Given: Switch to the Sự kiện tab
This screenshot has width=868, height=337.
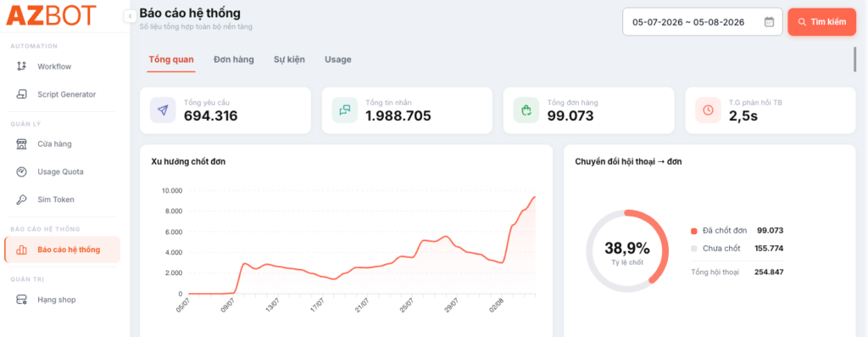Looking at the screenshot, I should click(289, 59).
